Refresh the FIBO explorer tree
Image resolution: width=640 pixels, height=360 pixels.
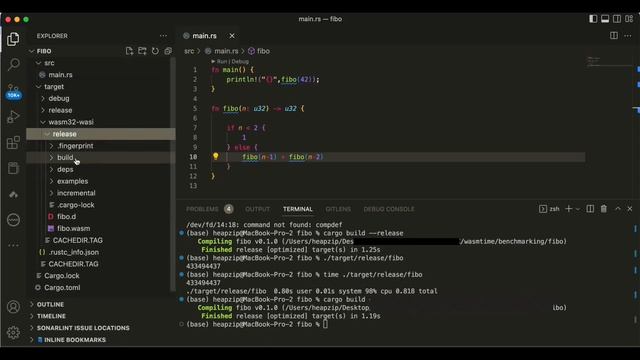tap(155, 51)
